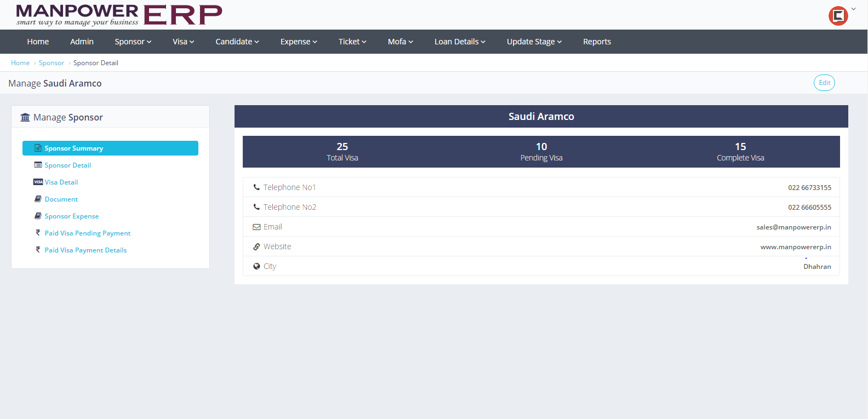Click the Manpower ERP logo
868x419 pixels.
tap(119, 15)
